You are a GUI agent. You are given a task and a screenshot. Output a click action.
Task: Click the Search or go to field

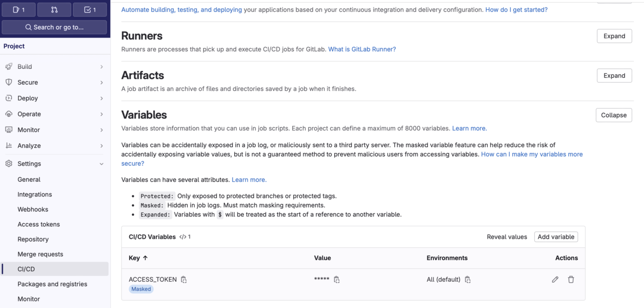click(x=54, y=27)
